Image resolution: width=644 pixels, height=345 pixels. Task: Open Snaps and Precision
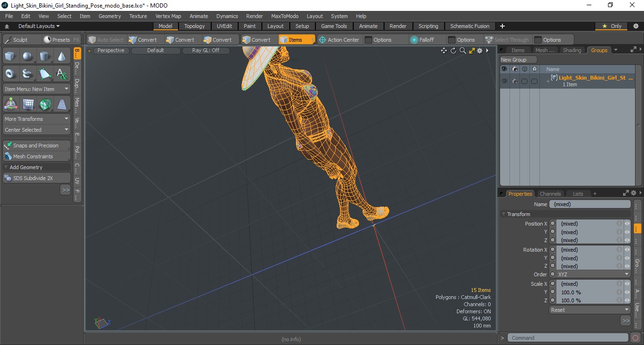36,145
